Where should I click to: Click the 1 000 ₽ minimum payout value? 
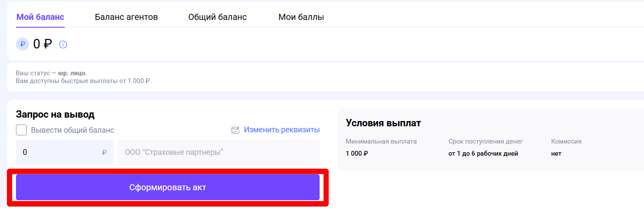pos(357,154)
